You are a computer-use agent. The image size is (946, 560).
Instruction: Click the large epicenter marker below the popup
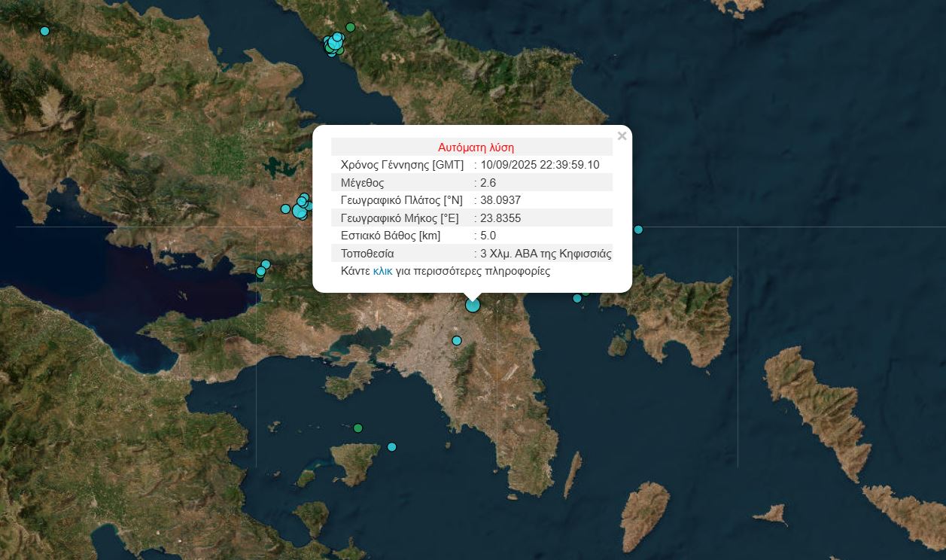473,305
